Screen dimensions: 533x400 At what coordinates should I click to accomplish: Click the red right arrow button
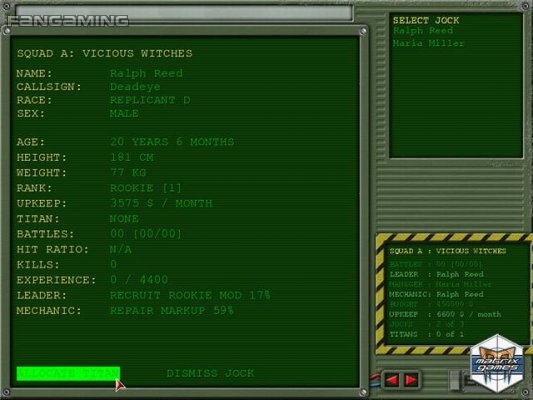[411, 380]
